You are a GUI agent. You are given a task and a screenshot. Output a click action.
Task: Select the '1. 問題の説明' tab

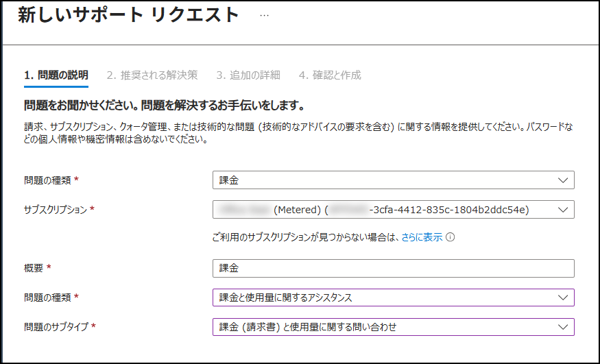56,75
